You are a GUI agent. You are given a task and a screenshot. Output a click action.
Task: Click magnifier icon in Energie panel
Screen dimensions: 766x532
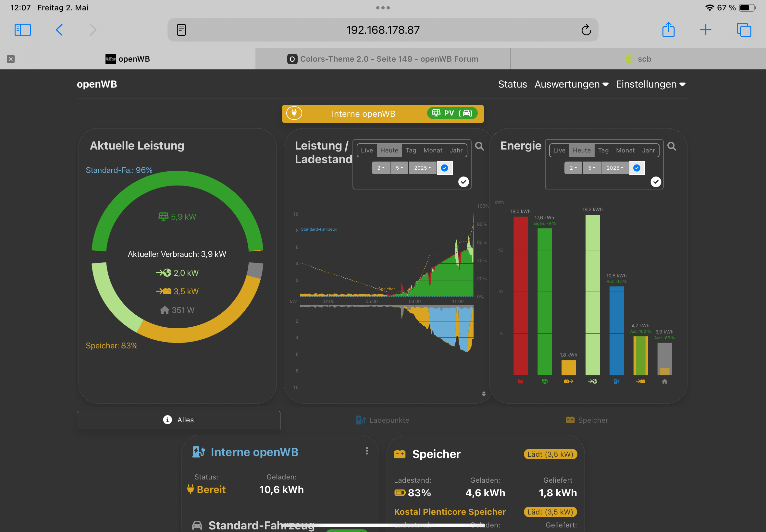[x=672, y=146]
